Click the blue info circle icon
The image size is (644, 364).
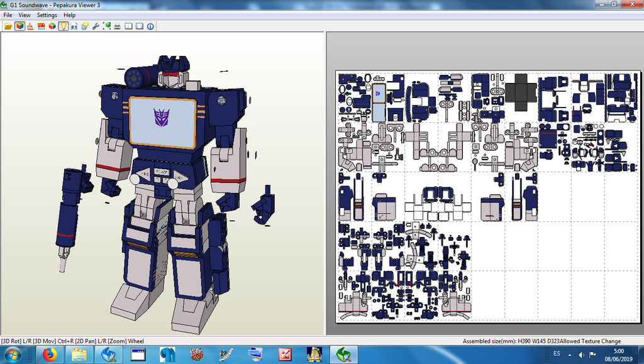click(150, 26)
